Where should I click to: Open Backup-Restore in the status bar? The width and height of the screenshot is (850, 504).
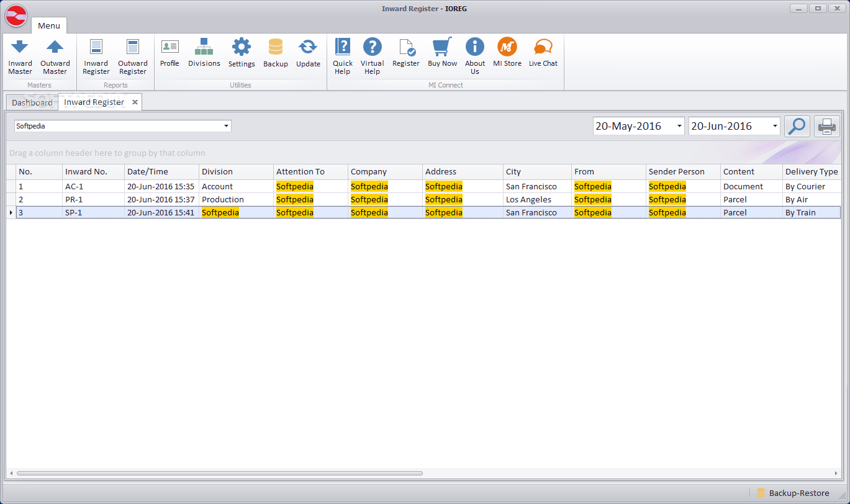point(793,493)
